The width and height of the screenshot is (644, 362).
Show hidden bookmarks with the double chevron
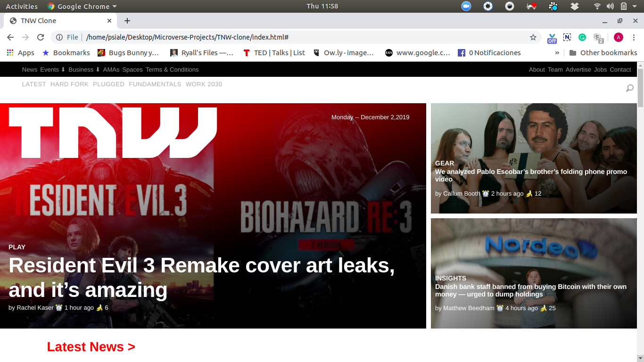coord(557,53)
